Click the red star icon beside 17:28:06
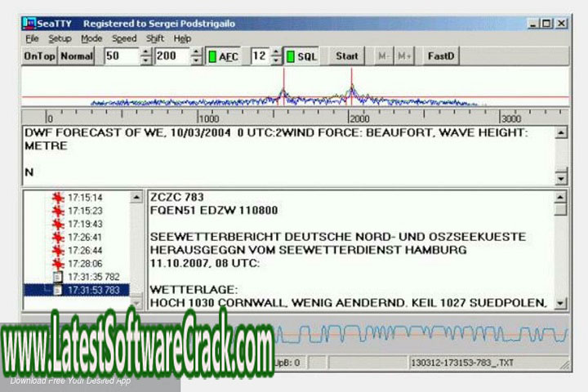This screenshot has height=392, width=588. coord(57,263)
